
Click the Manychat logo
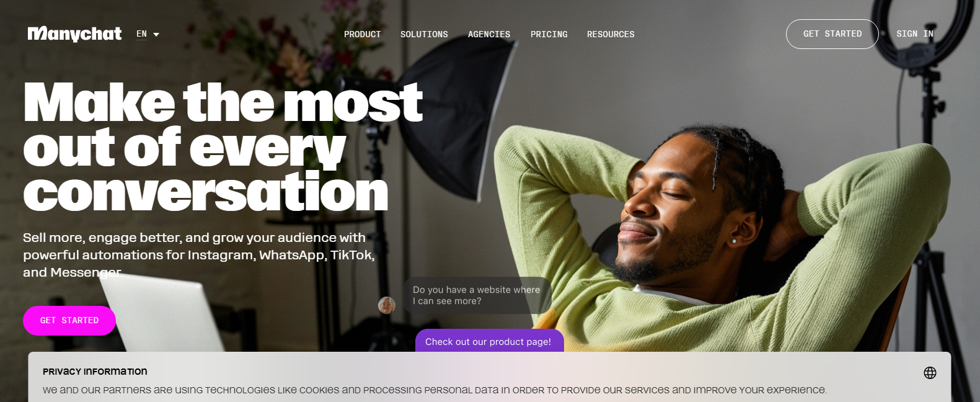(74, 33)
